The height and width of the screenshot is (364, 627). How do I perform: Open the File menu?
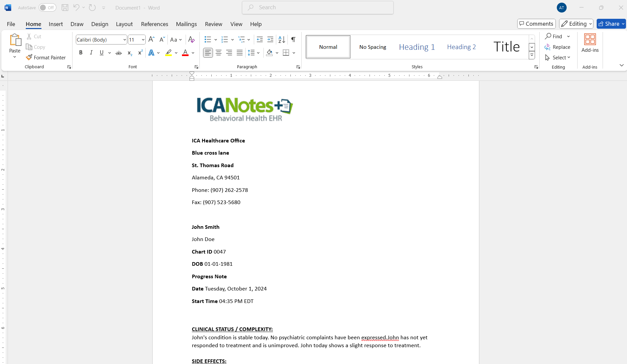click(11, 24)
